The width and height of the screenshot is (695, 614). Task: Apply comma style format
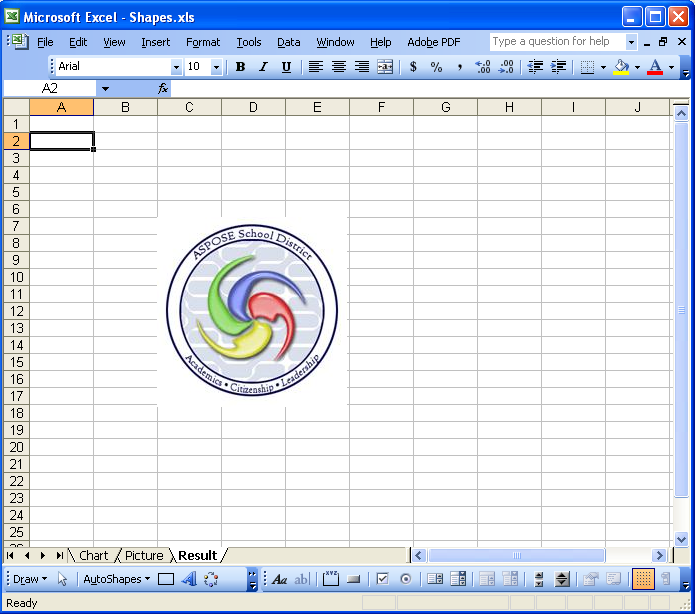coord(460,67)
